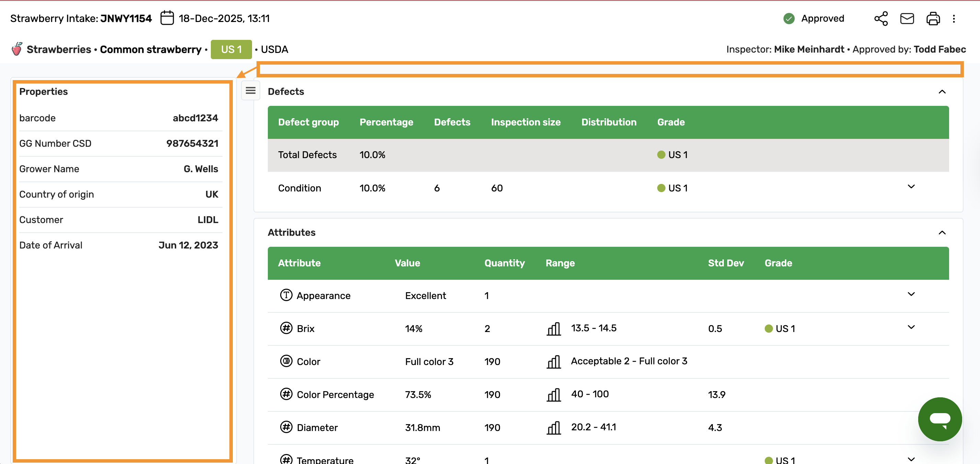This screenshot has width=980, height=464.
Task: Click the Total Defects US 1 grade dot
Action: pyautogui.click(x=661, y=155)
